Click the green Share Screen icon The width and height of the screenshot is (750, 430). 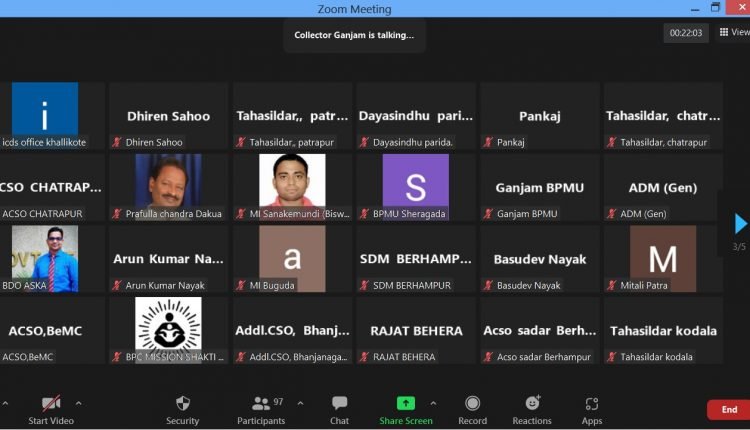[406, 403]
